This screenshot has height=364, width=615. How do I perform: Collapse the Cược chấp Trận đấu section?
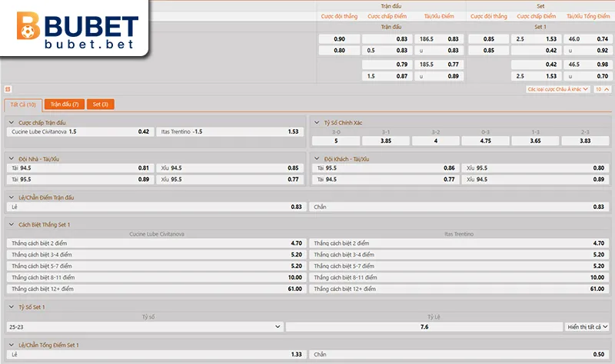click(12, 122)
